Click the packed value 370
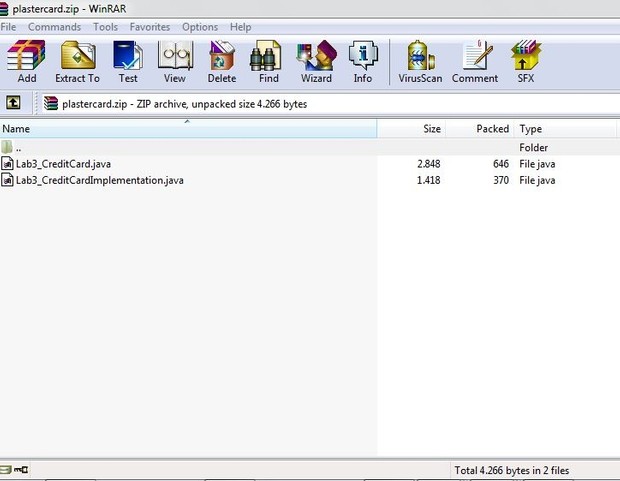The height and width of the screenshot is (481, 620). pos(501,180)
